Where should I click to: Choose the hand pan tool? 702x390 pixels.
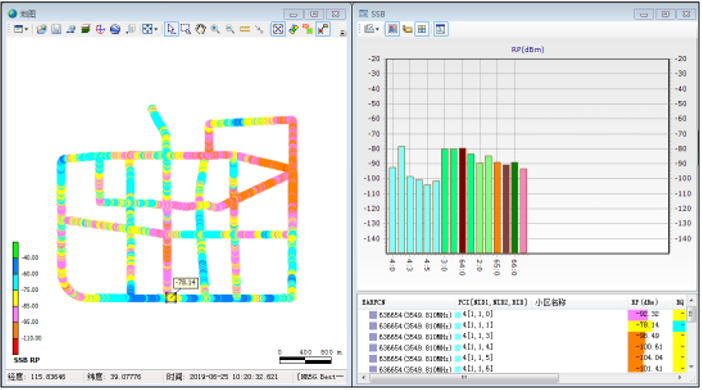click(x=201, y=30)
